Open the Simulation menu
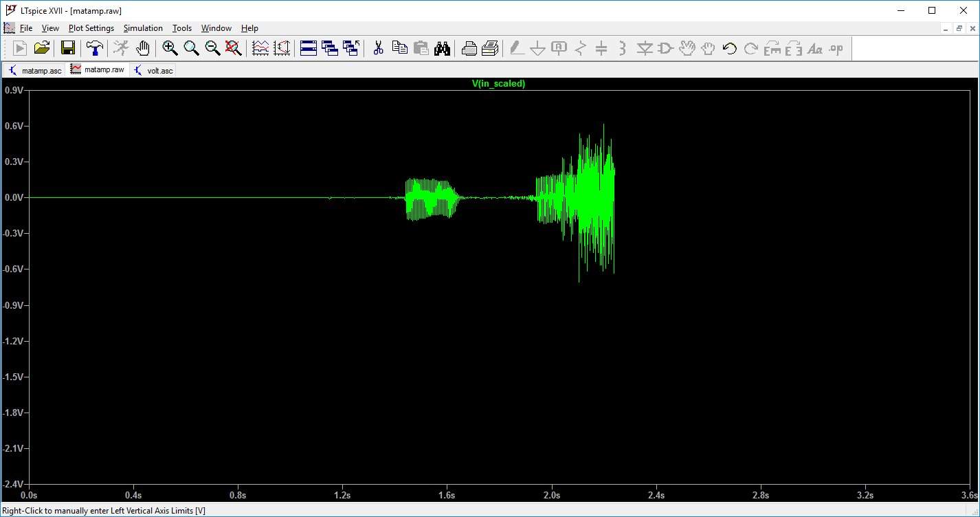Image resolution: width=980 pixels, height=517 pixels. pos(143,28)
